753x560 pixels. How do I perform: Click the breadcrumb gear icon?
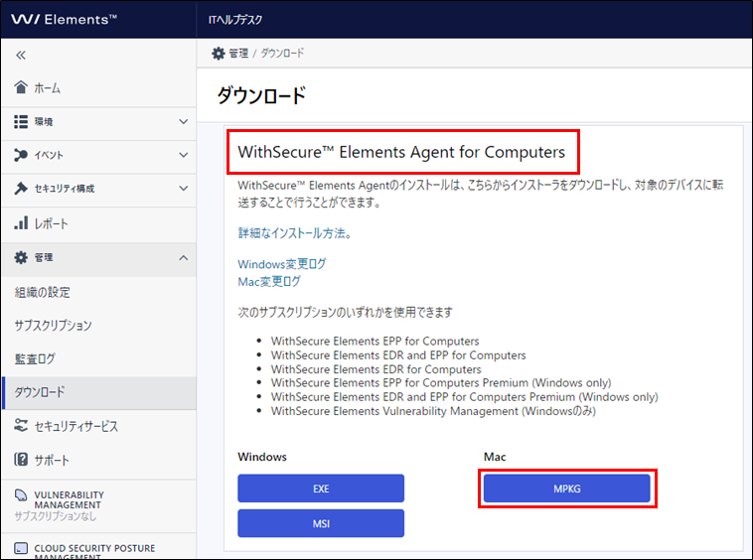[219, 54]
